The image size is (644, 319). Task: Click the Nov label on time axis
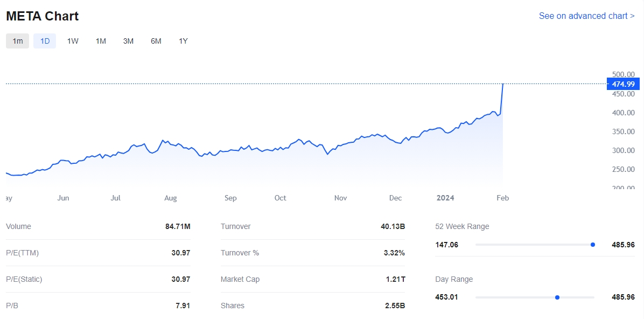pos(340,198)
